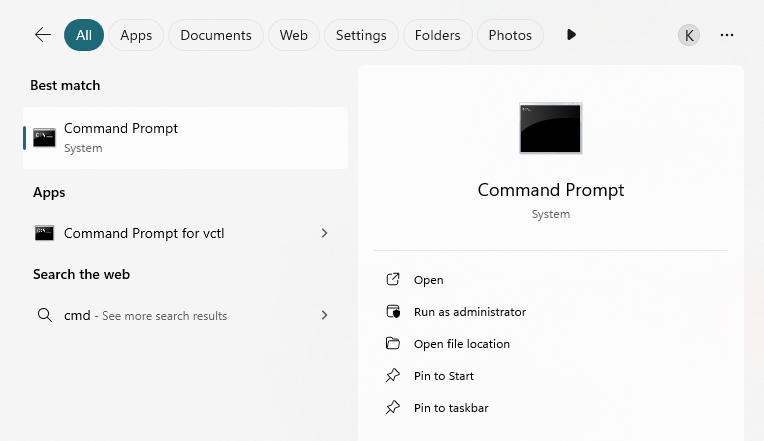Click the Open external-link icon
764x441 pixels.
tap(393, 279)
